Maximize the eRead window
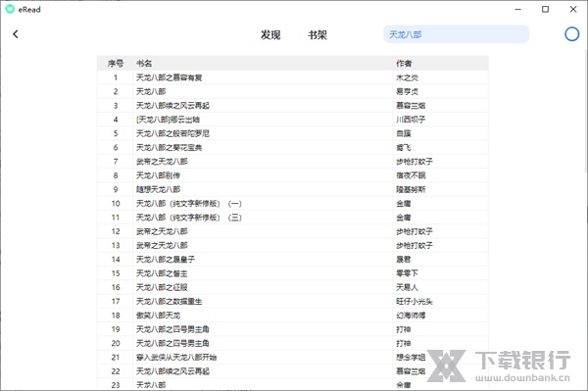 [546, 10]
